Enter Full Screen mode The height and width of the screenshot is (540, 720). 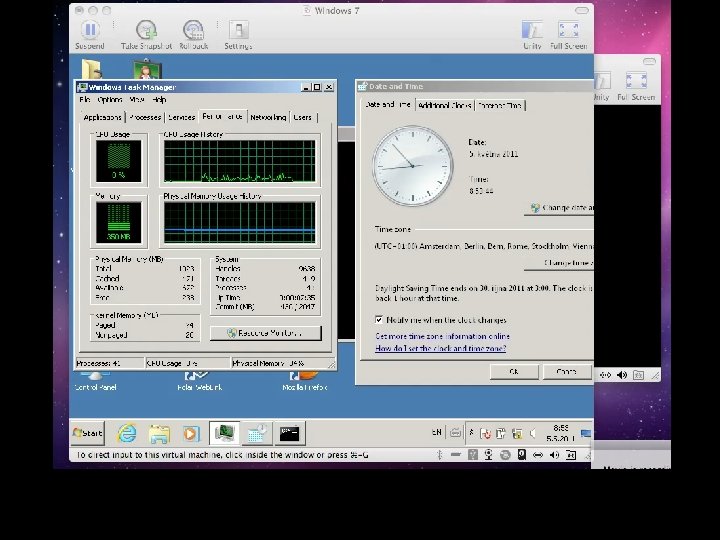(x=568, y=31)
